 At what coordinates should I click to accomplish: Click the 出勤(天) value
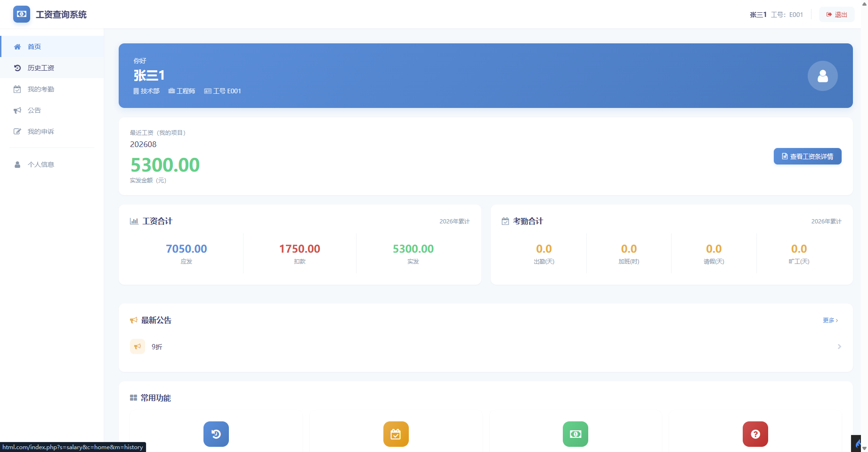coord(544,249)
